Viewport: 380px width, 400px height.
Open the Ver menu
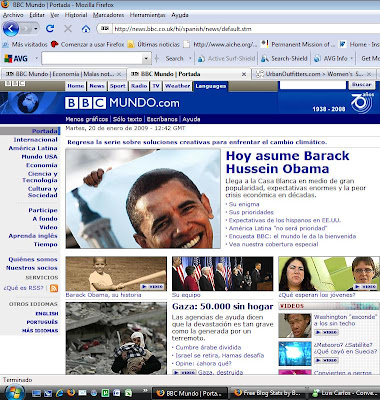click(55, 15)
